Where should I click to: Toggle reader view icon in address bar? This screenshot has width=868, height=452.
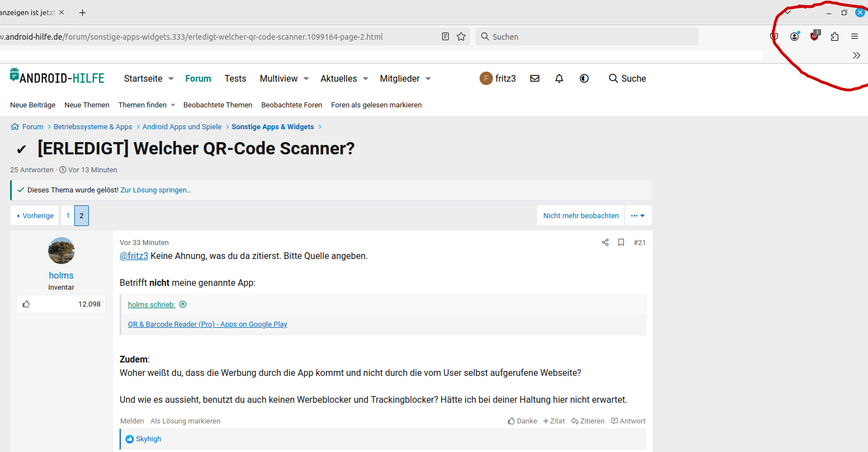445,36
